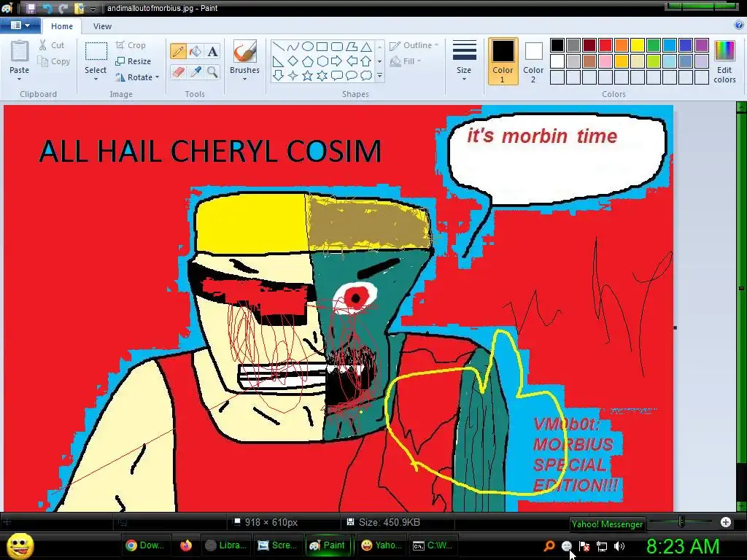Switch to the Home ribbon tab
This screenshot has height=560, width=747.
click(x=62, y=26)
